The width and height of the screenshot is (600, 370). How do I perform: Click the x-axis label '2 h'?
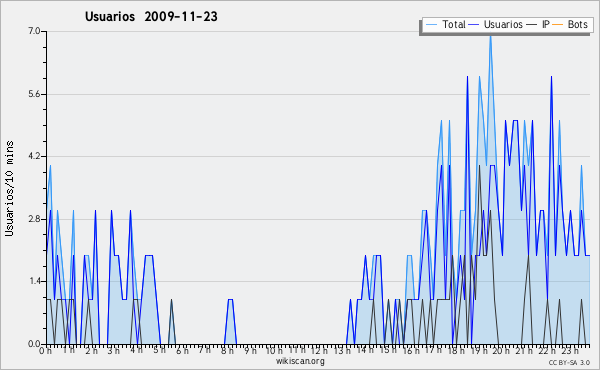pos(91,351)
